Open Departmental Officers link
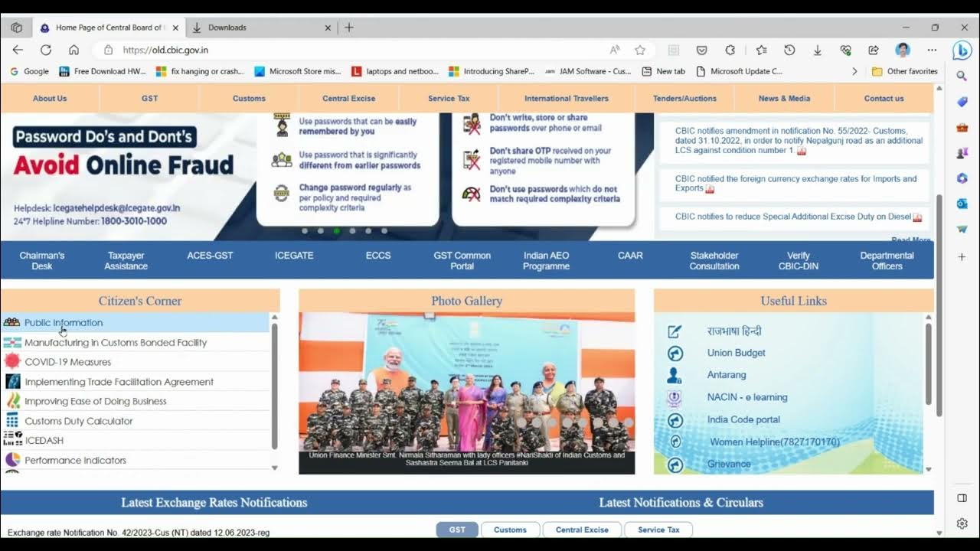The width and height of the screenshot is (980, 551). (887, 261)
